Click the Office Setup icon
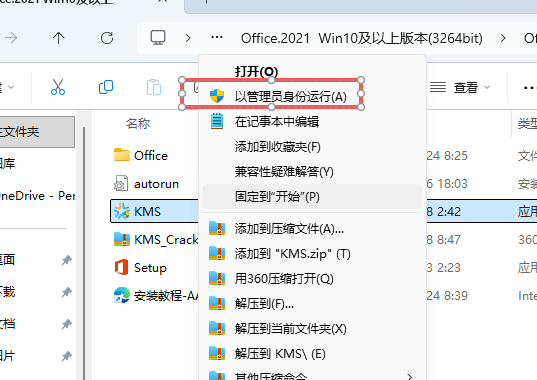 [122, 267]
